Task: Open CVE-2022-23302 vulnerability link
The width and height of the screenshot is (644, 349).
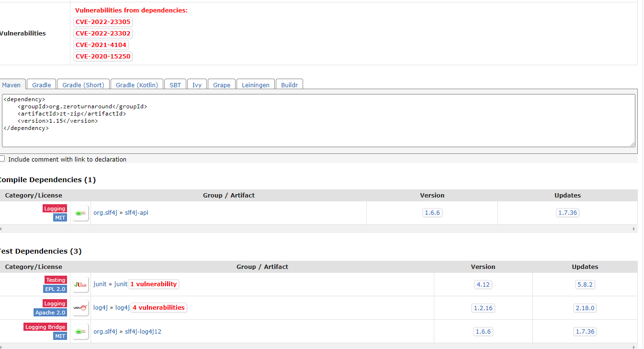Action: click(103, 33)
